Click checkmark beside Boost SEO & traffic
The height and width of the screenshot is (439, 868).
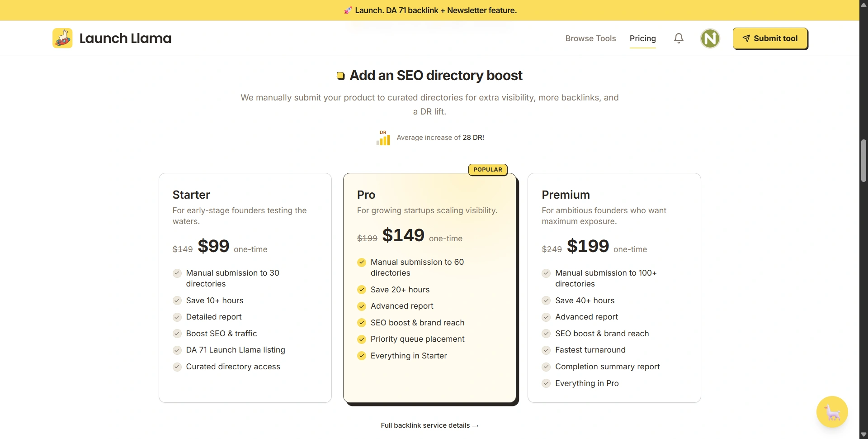(177, 334)
